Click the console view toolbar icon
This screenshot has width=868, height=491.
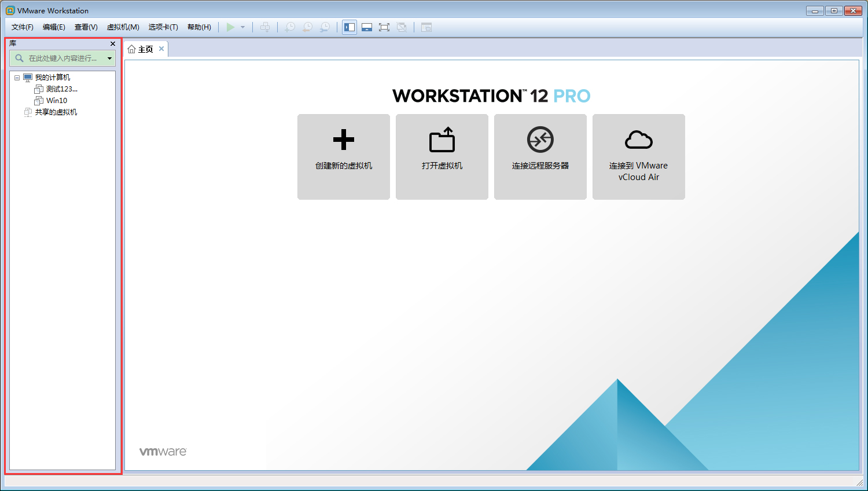pos(426,27)
